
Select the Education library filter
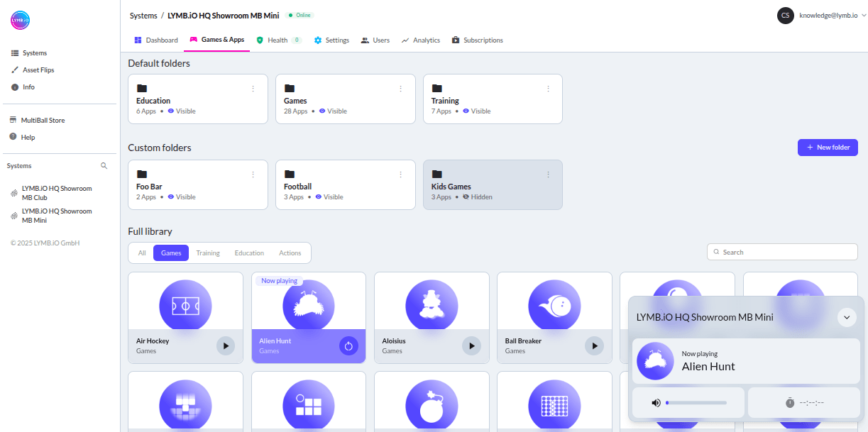pyautogui.click(x=249, y=253)
